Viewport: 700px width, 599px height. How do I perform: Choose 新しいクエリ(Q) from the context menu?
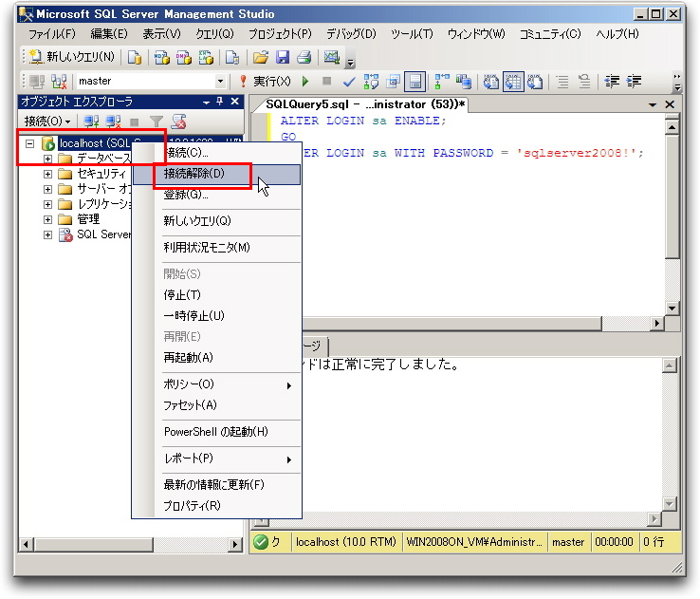pyautogui.click(x=216, y=221)
